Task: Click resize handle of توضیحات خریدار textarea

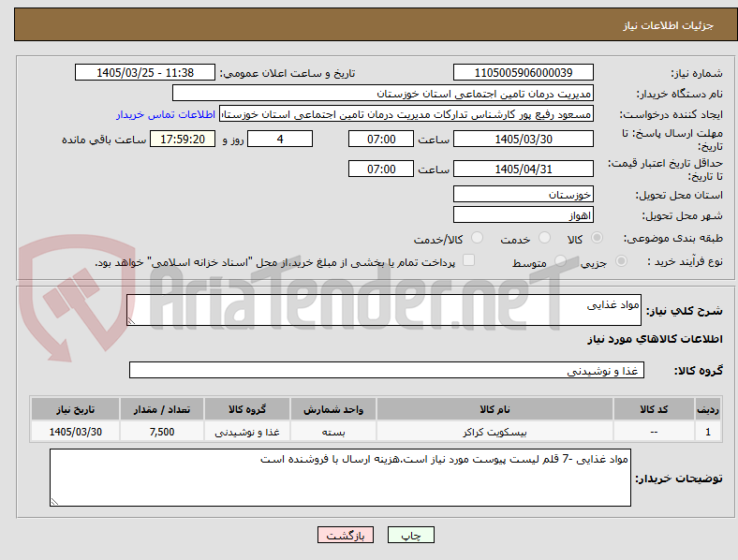Action: 54,502
